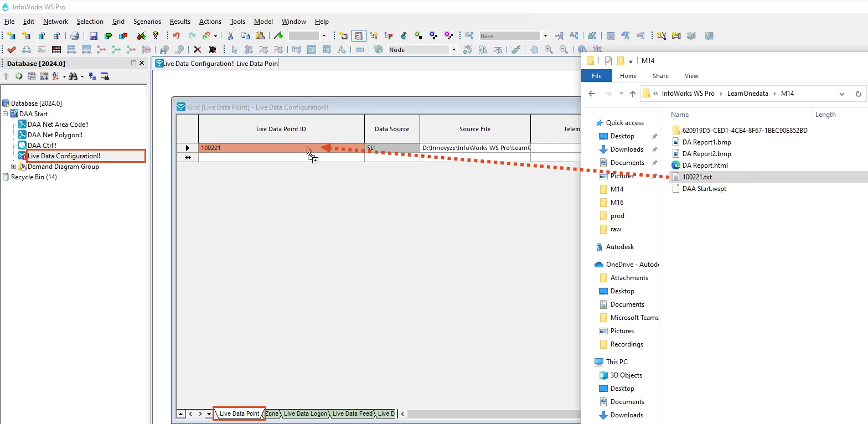This screenshot has height=424, width=868.
Task: Open the Scenarios menu
Action: [147, 22]
